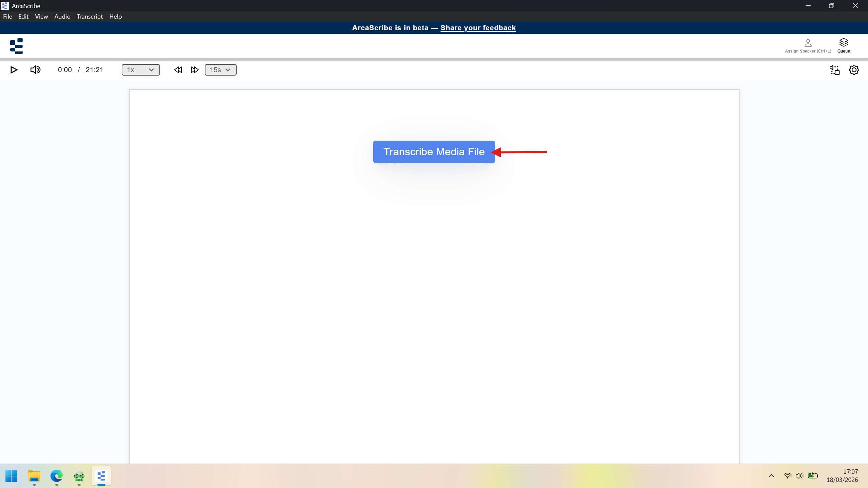Open the playback speed dropdown showing 1x
Image resolution: width=868 pixels, height=488 pixels.
(x=140, y=70)
